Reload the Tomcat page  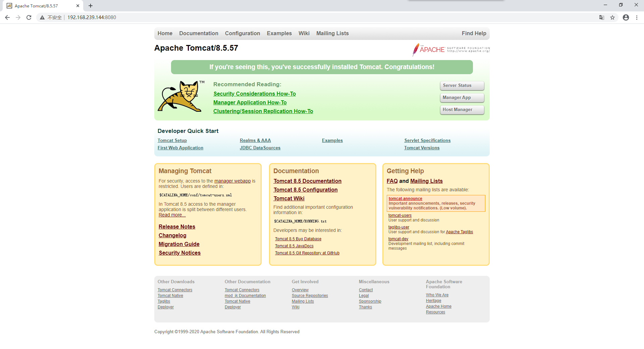29,17
